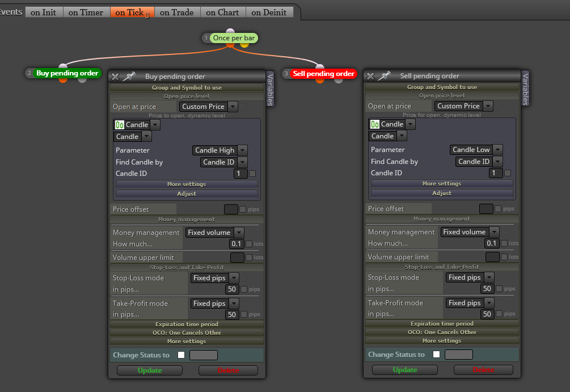Click Adjust button in Buy panel
The height and width of the screenshot is (392, 570).
pos(187,194)
